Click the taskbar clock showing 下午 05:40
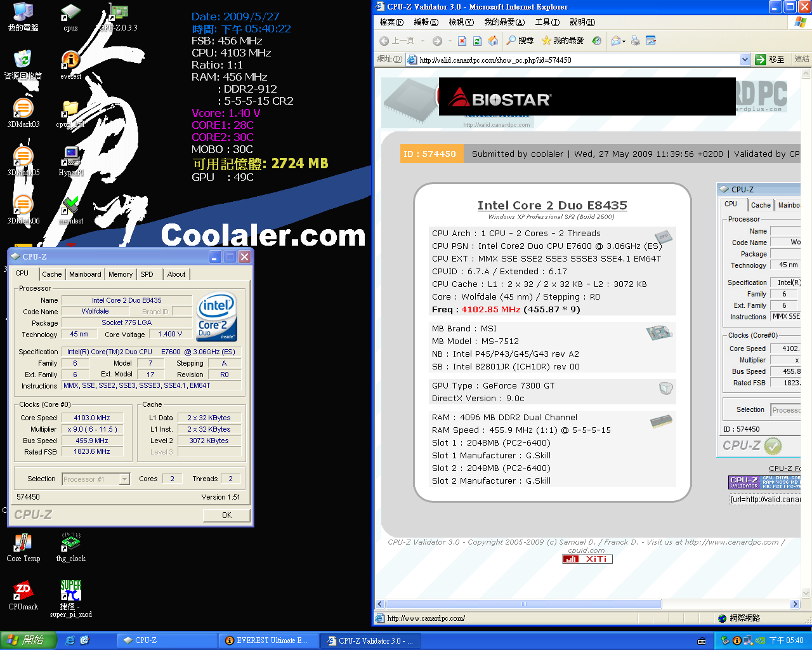 point(786,640)
